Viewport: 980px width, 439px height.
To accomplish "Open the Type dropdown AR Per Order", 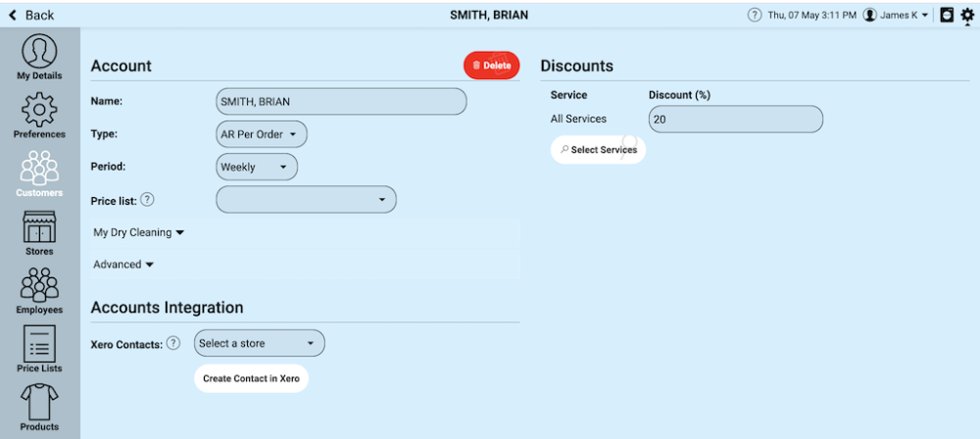I will tap(262, 134).
